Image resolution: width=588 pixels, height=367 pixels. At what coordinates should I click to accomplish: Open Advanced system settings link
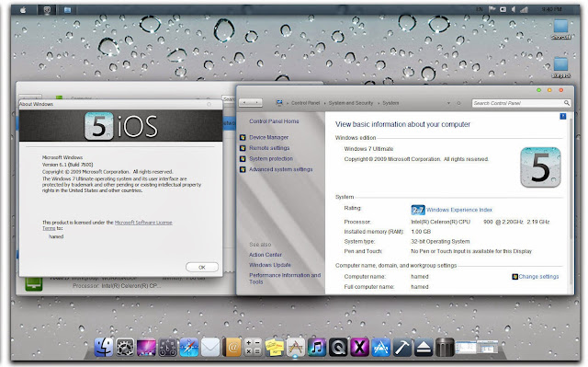coord(281,169)
